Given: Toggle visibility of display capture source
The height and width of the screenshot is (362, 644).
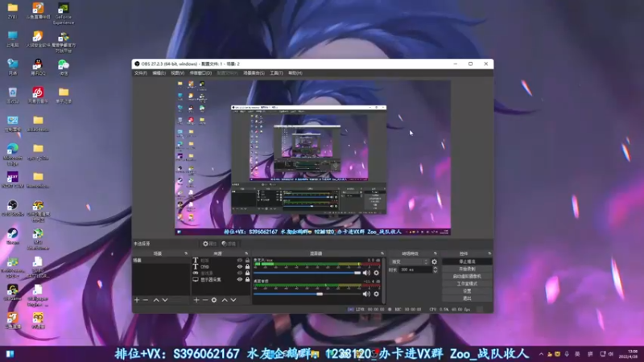Looking at the screenshot, I should [x=240, y=279].
